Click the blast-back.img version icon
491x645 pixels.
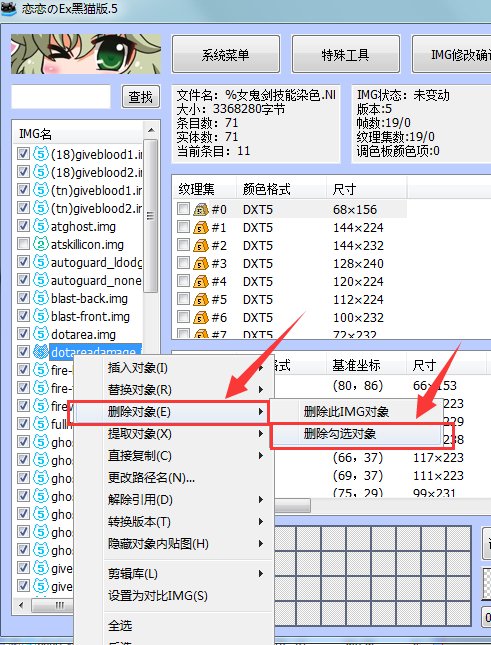[41, 298]
